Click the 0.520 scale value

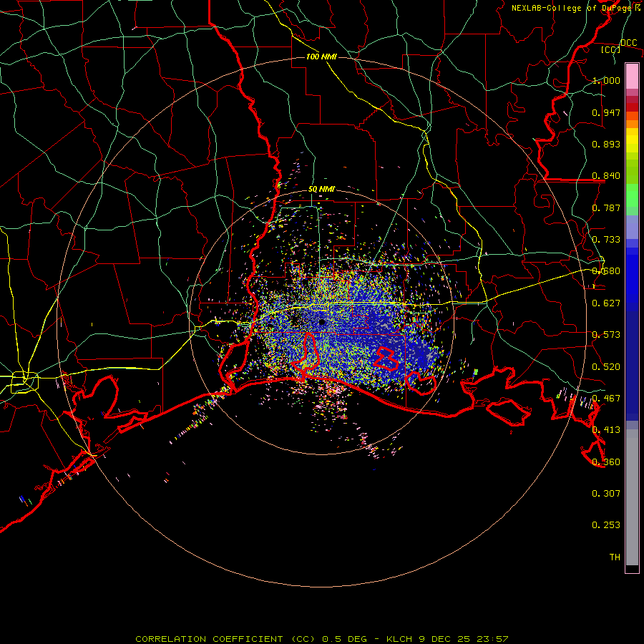606,367
